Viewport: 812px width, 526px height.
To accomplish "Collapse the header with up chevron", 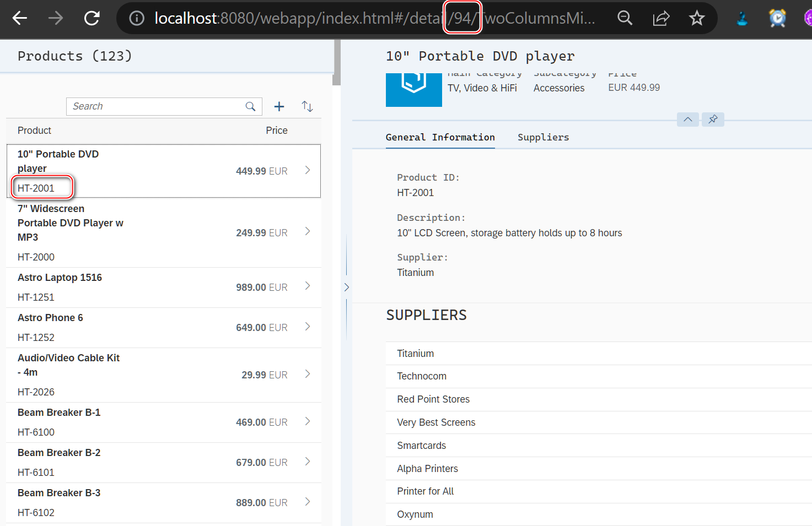I will point(688,119).
